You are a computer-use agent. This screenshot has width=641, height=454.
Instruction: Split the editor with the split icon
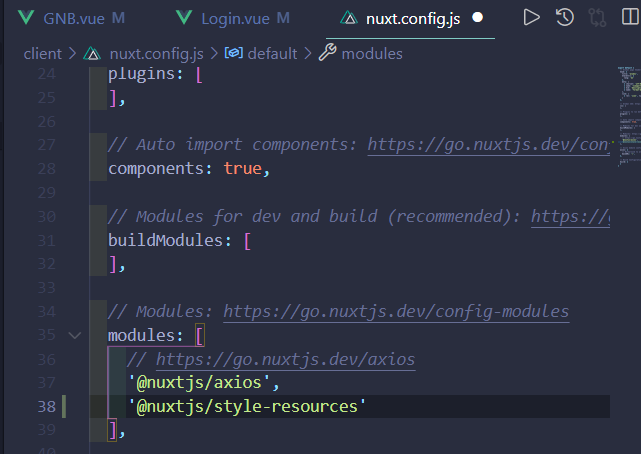[631, 17]
